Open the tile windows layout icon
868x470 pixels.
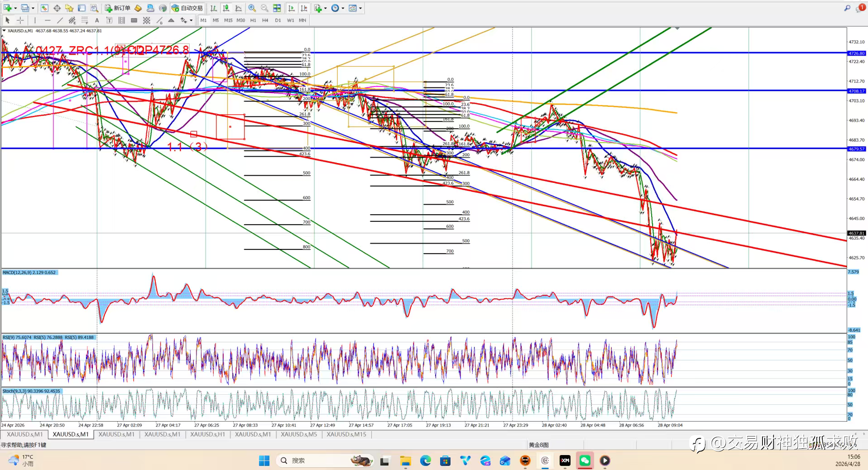pos(277,8)
